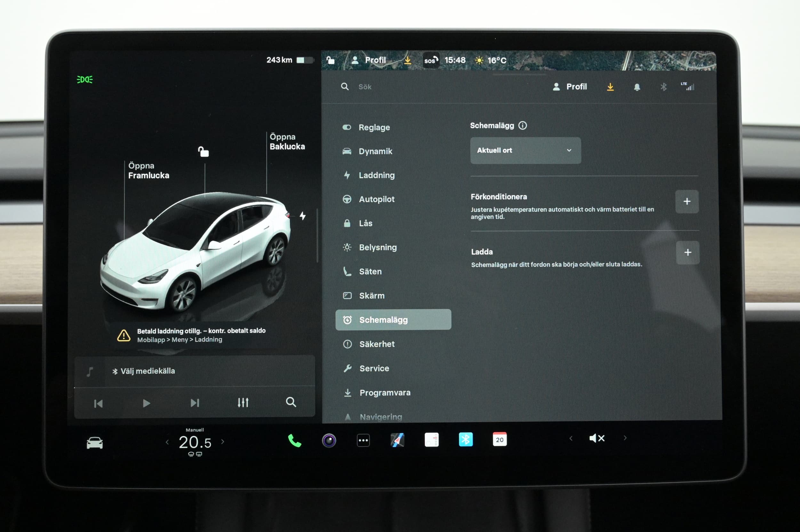Viewport: 800px width, 532px height.
Task: Show info for Schemalägg heading
Action: coord(523,125)
